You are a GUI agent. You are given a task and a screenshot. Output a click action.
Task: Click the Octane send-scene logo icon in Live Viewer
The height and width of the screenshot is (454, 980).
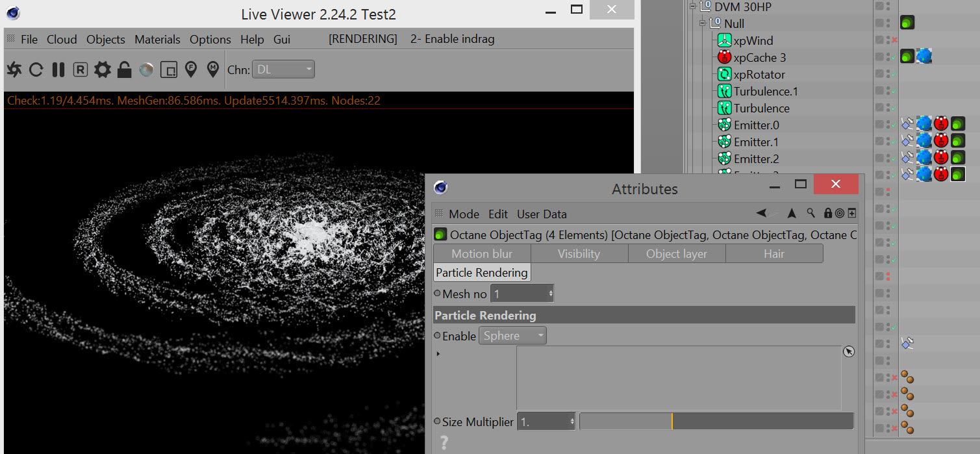click(14, 69)
